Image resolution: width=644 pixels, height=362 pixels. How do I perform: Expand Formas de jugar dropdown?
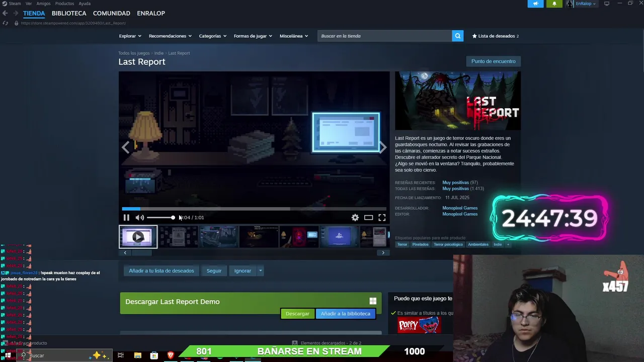coord(253,36)
